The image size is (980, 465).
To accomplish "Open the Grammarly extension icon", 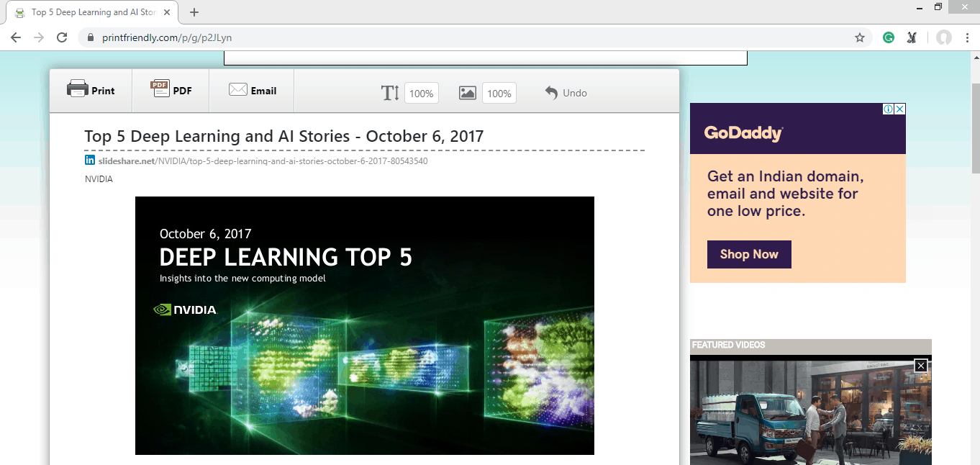I will [889, 37].
